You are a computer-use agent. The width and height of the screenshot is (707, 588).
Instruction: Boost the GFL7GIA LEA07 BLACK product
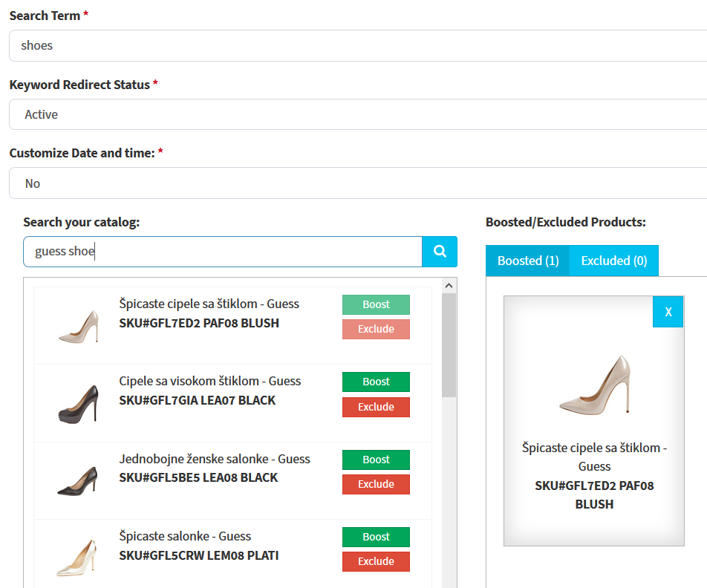376,382
